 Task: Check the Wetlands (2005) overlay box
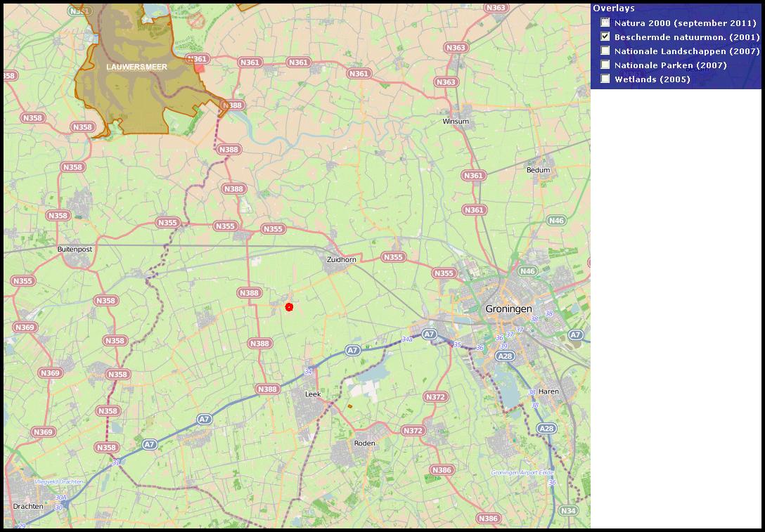(605, 79)
